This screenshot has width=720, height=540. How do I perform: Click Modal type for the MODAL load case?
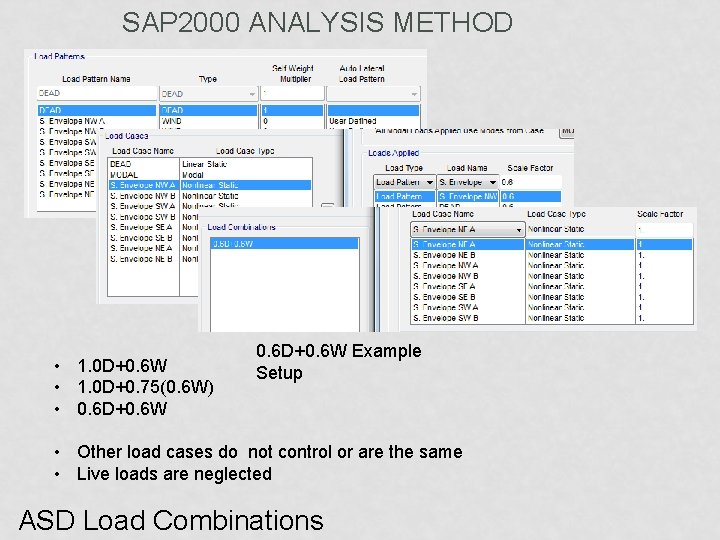(193, 175)
